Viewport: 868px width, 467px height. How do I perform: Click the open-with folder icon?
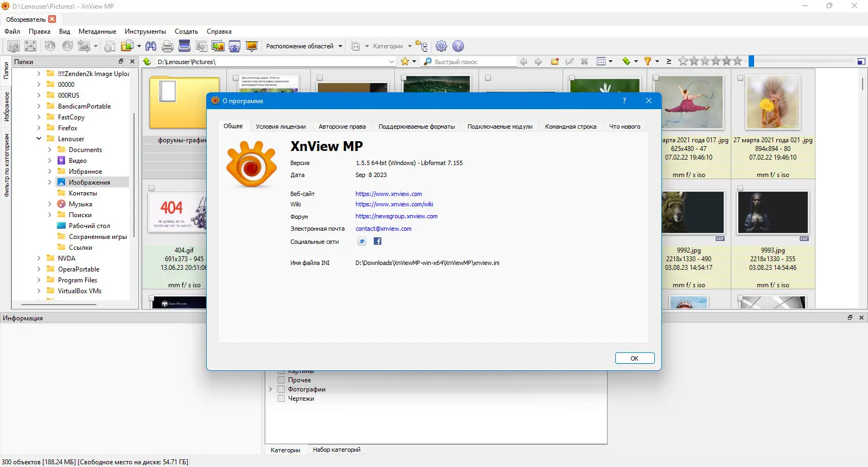[x=127, y=46]
